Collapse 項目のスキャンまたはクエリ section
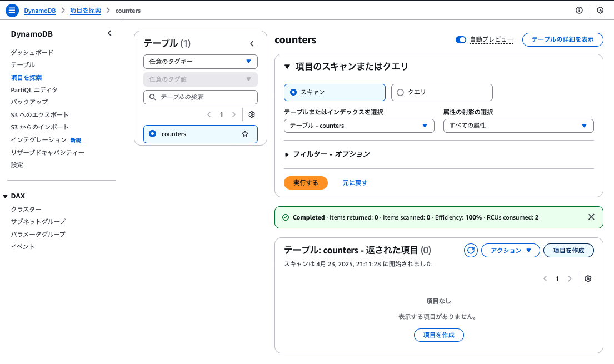The image size is (614, 364). (287, 67)
